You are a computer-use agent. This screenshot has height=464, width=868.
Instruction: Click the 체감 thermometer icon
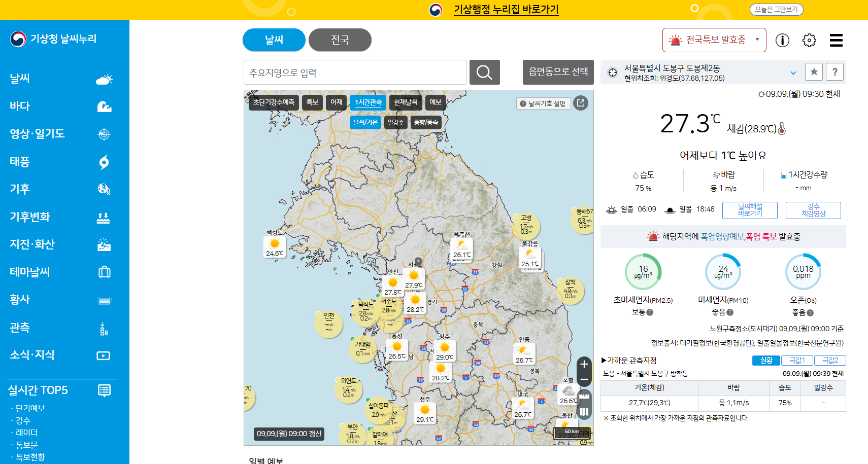pyautogui.click(x=782, y=129)
